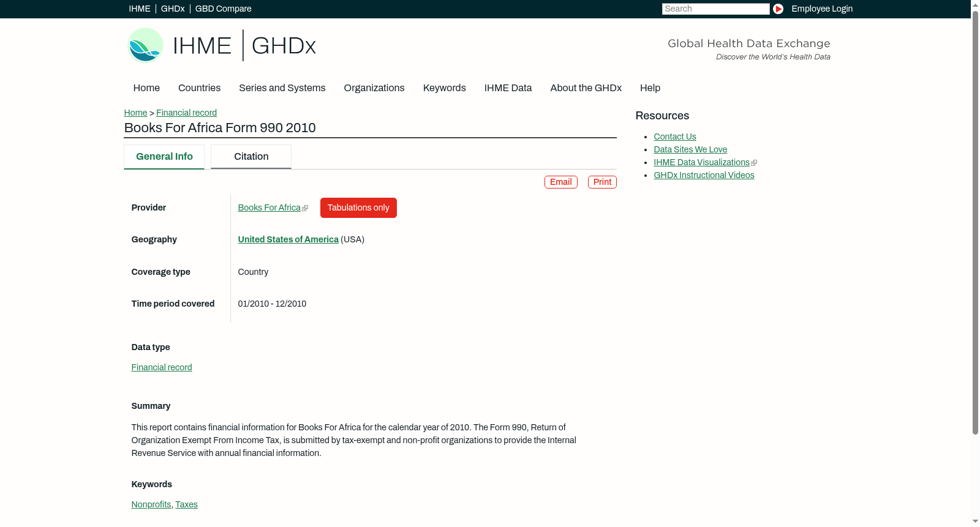Submit search with the red arrow button
The image size is (980, 527).
(x=778, y=9)
